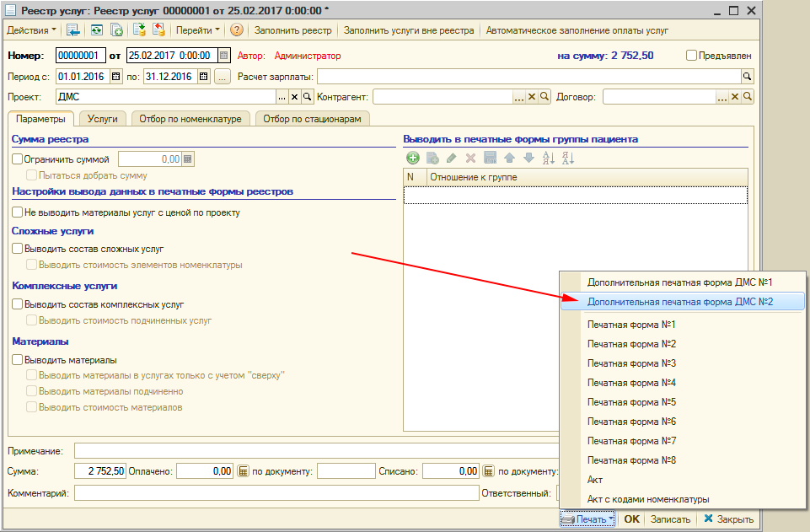Enable the Ограничить суммой checkbox

17,159
